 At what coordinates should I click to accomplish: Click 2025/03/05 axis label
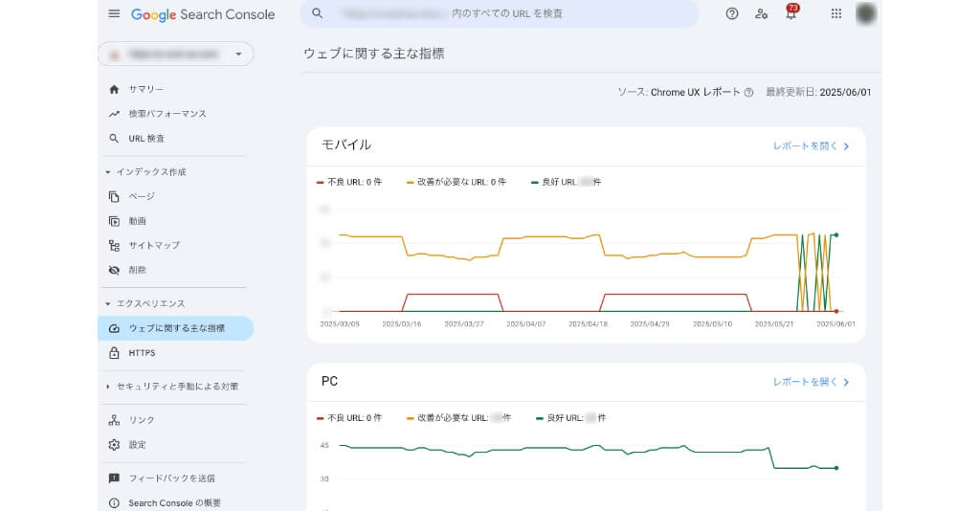point(340,324)
